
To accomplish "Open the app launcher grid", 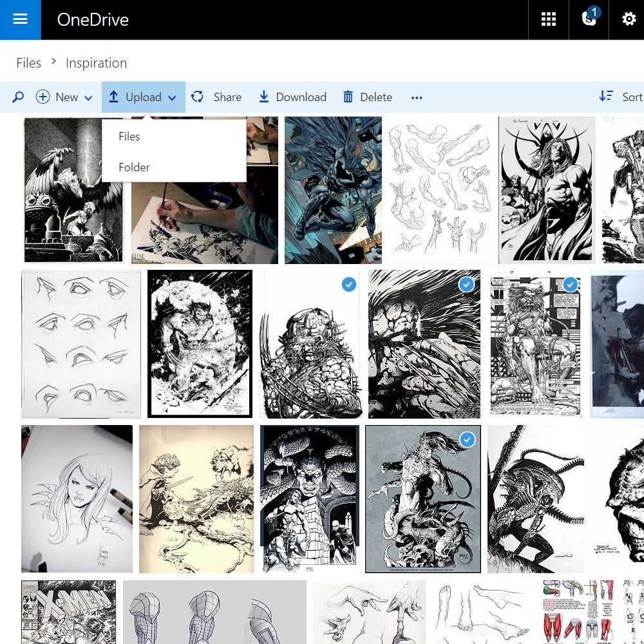I will 548,19.
